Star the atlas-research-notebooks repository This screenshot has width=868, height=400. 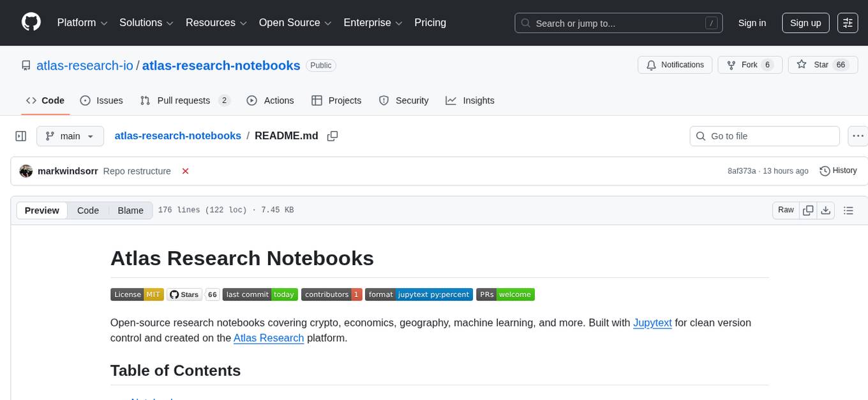coord(823,65)
